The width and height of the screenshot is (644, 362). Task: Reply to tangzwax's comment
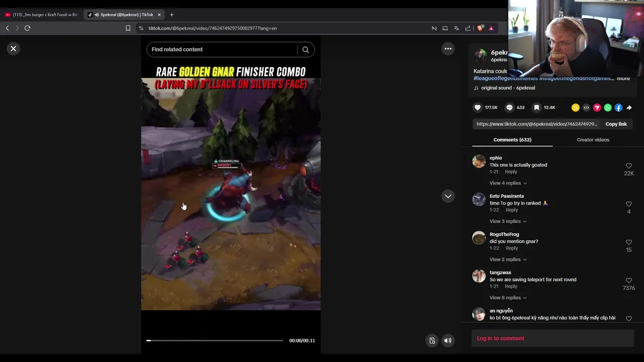click(x=511, y=287)
